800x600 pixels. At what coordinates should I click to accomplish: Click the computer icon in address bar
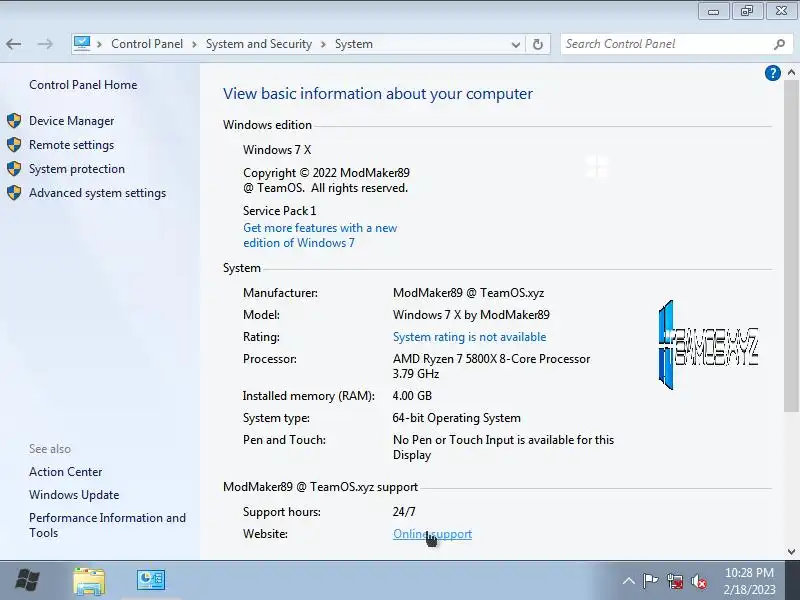click(x=82, y=43)
